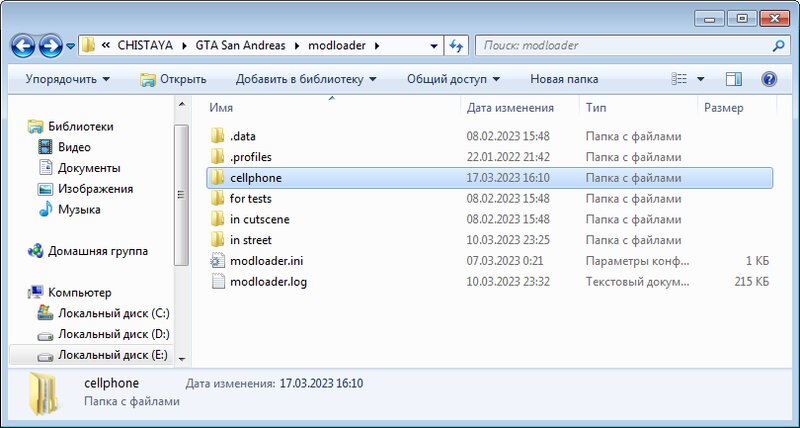
Task: Click the Открыть toolbar button
Action: [x=173, y=79]
